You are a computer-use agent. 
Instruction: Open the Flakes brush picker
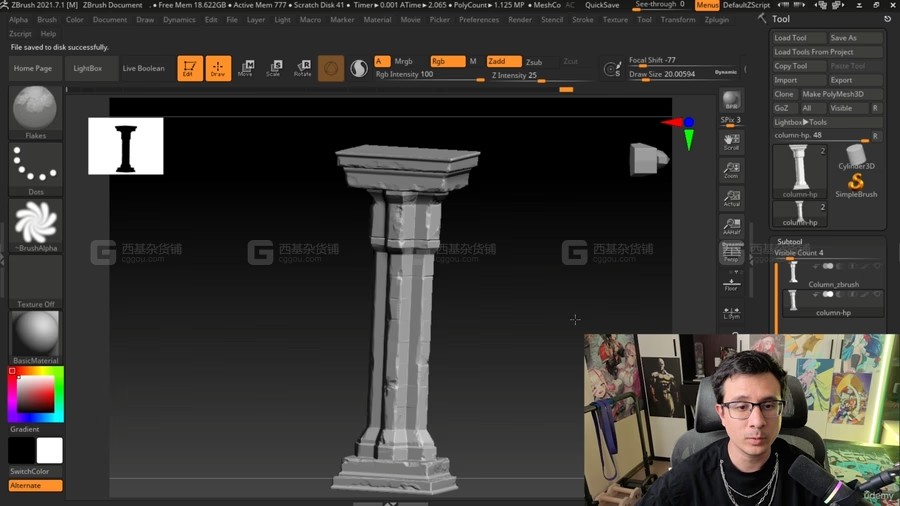click(36, 112)
